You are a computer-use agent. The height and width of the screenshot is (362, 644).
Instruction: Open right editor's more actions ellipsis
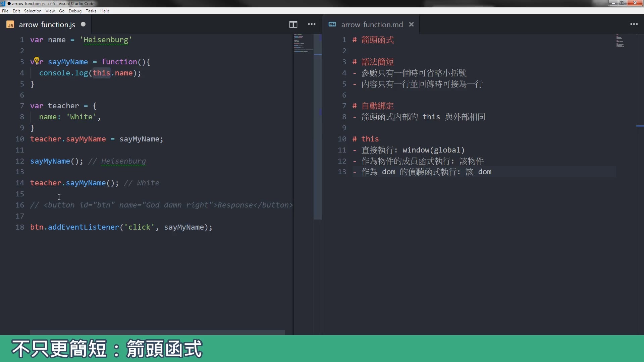pos(634,24)
